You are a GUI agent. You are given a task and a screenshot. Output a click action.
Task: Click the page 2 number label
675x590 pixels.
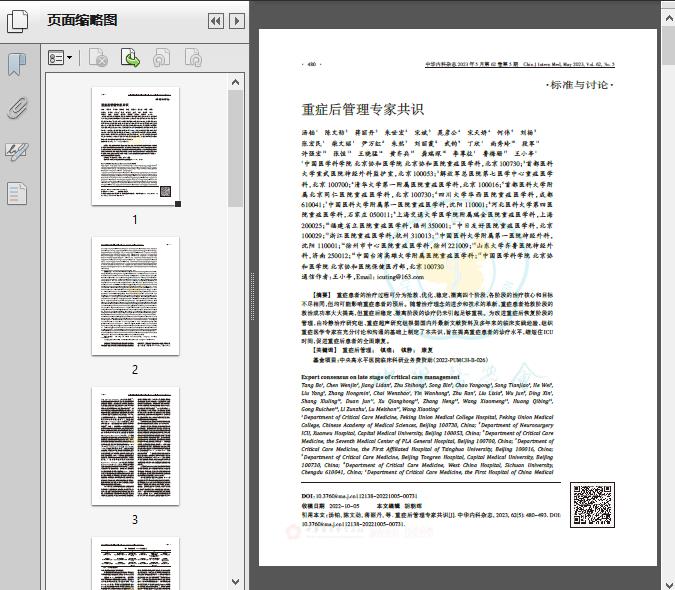135,370
